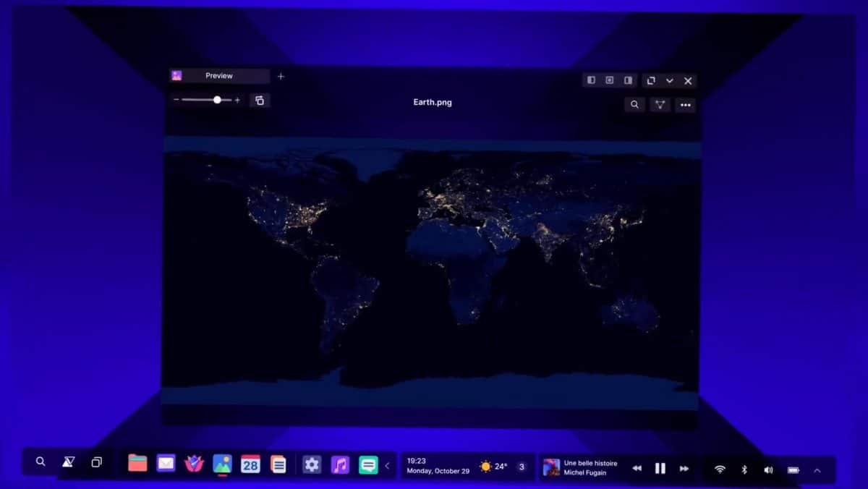Open the Messages app in the dock
Image resolution: width=868 pixels, height=489 pixels.
pos(367,464)
